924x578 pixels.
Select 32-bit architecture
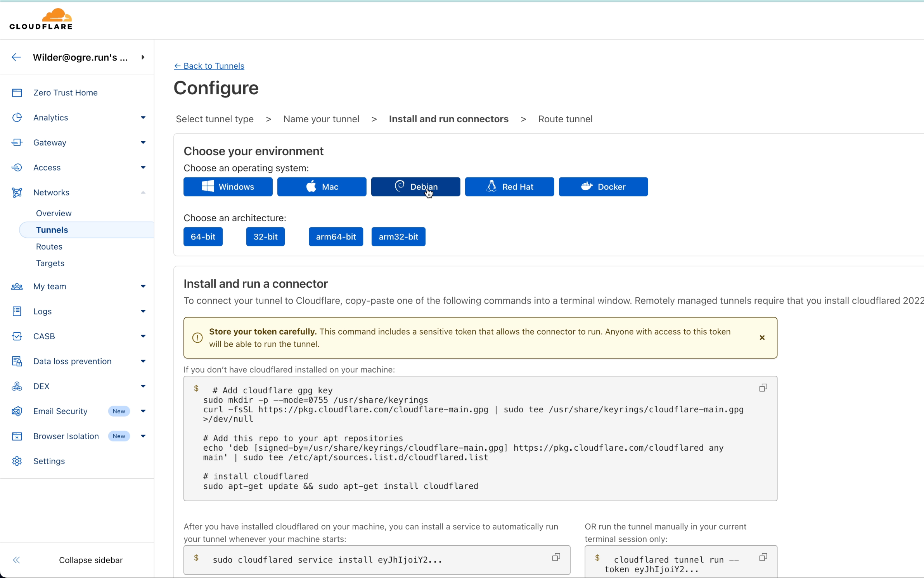point(265,237)
